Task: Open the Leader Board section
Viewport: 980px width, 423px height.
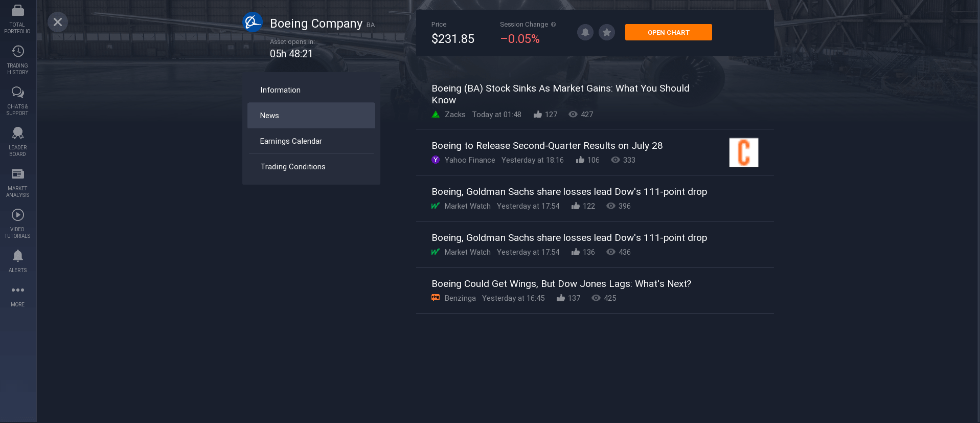Action: pos(17,142)
